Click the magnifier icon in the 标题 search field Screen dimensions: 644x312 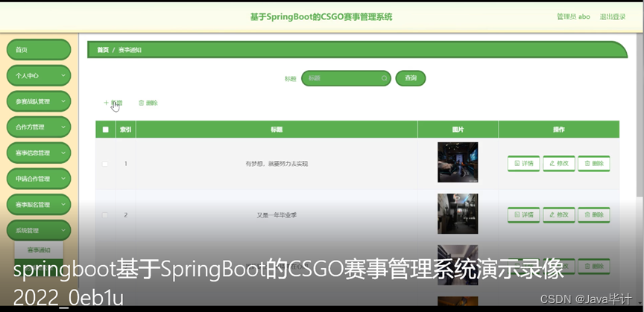[385, 78]
